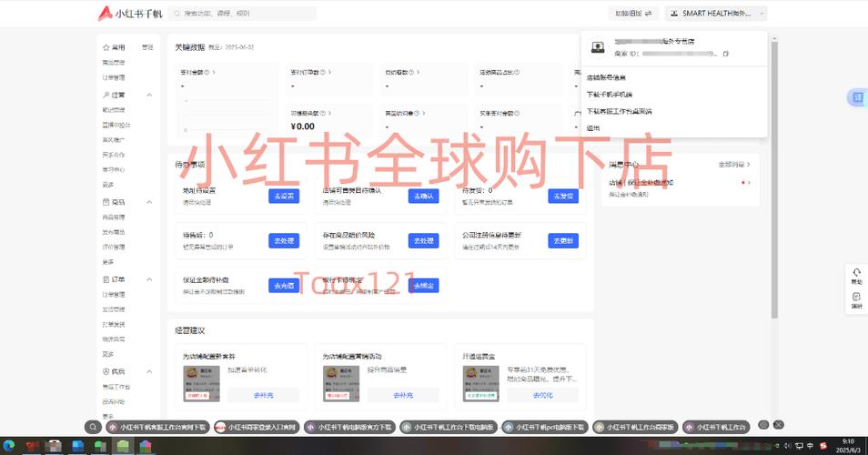Copy merchant ID with the copy icon

[x=725, y=55]
